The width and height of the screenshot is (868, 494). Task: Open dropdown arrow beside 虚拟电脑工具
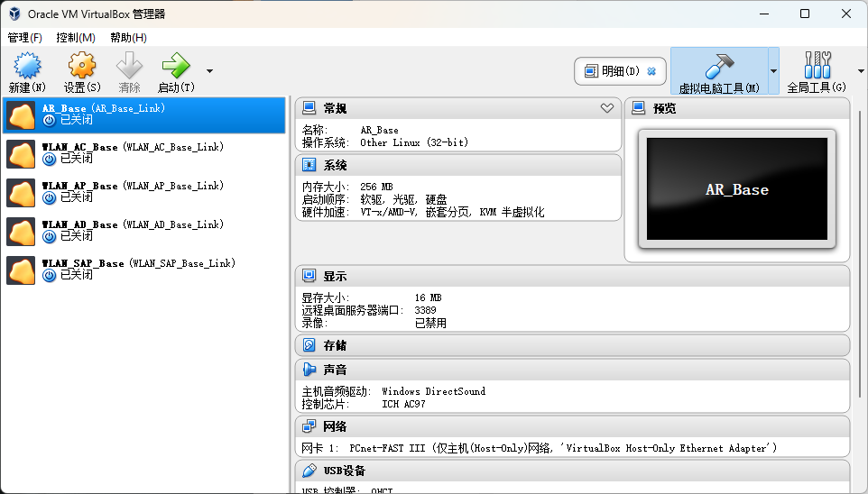773,71
